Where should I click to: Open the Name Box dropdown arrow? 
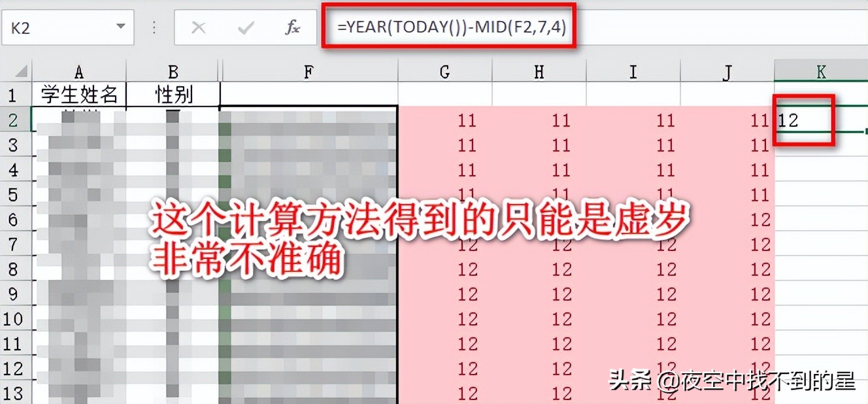(120, 27)
